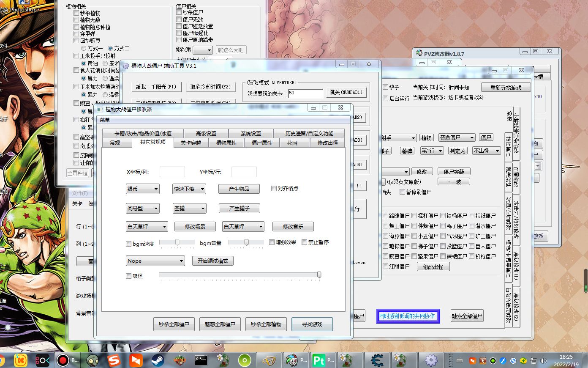The height and width of the screenshot is (368, 588).
Task: Expand the 不出怪 dropdown
Action: pos(486,151)
